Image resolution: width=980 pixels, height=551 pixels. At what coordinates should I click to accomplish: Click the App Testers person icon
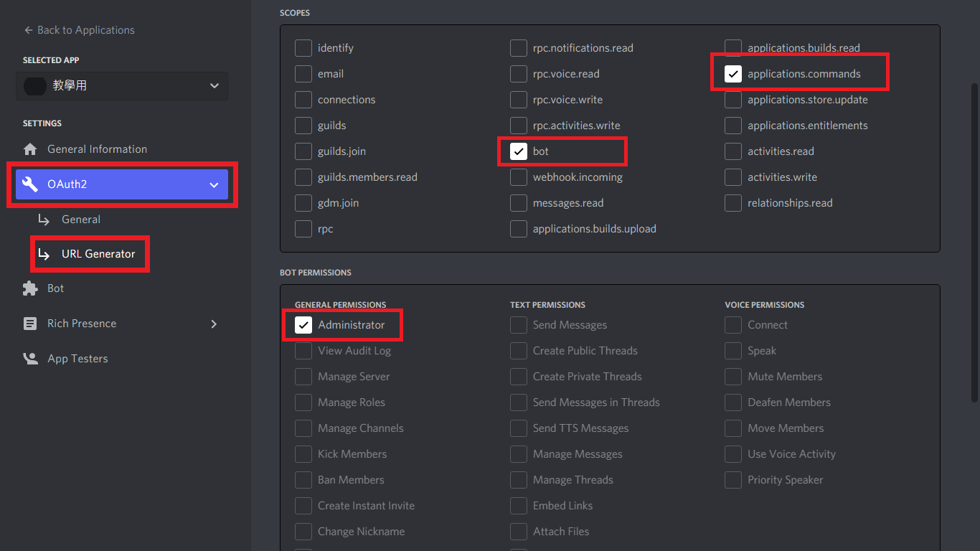pos(30,359)
